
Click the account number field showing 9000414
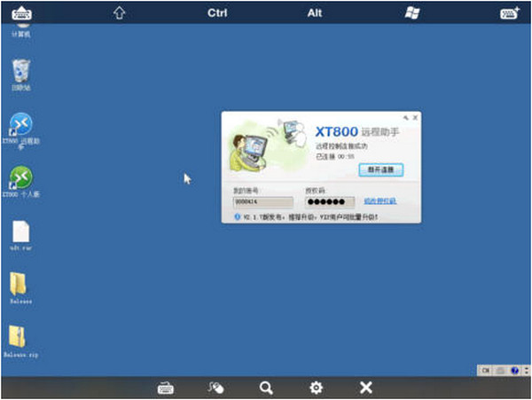pyautogui.click(x=263, y=202)
